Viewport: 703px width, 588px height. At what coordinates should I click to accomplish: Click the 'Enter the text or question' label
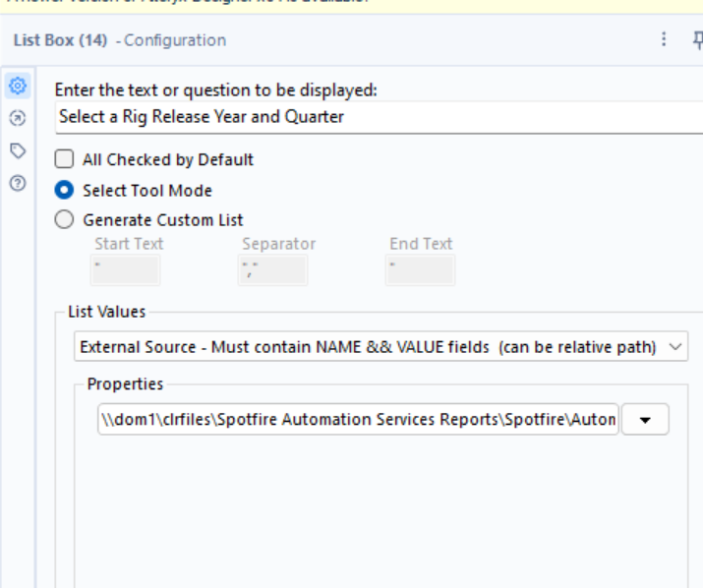coord(216,90)
